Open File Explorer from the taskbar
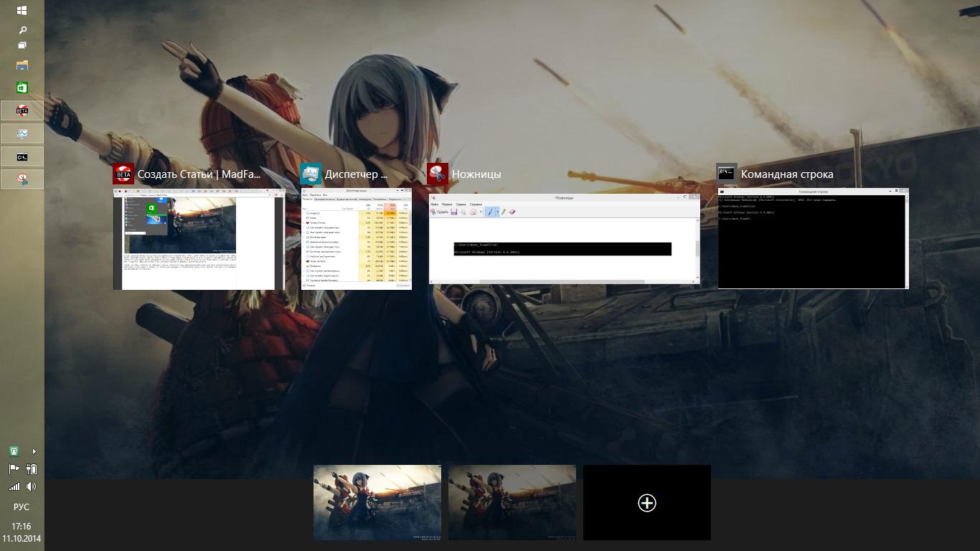980x551 pixels. 22,65
